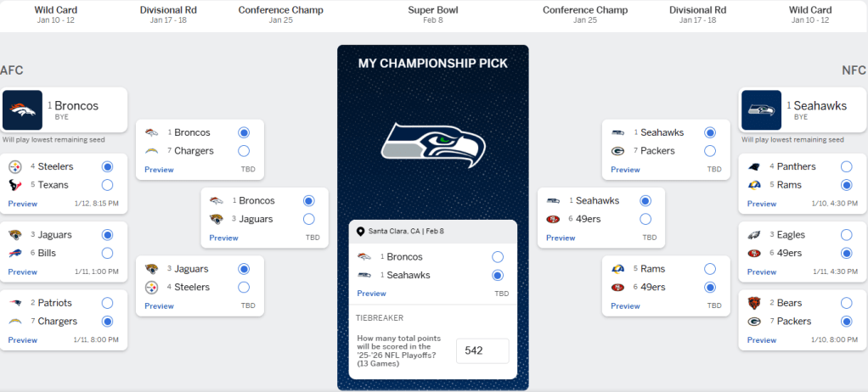Select the Bills radio button

[107, 253]
